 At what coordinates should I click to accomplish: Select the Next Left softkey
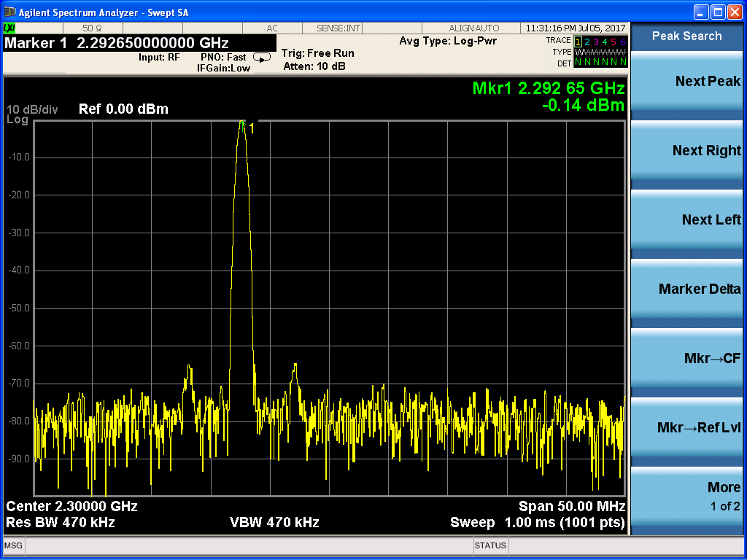coord(687,219)
